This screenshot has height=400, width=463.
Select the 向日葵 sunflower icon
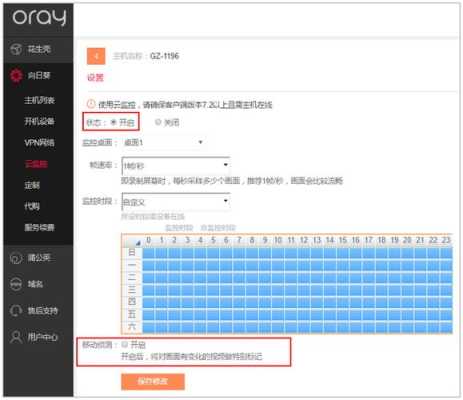click(16, 76)
